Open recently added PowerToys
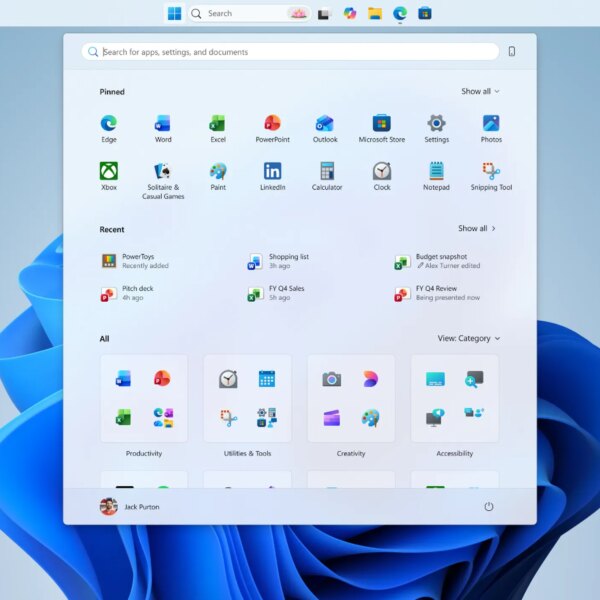The height and width of the screenshot is (600, 600). [x=136, y=261]
